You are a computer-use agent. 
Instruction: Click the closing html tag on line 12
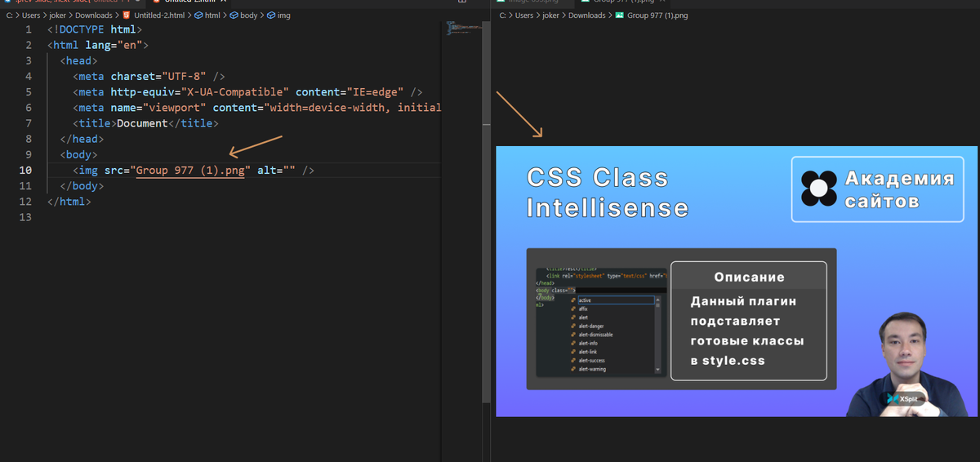click(x=69, y=201)
